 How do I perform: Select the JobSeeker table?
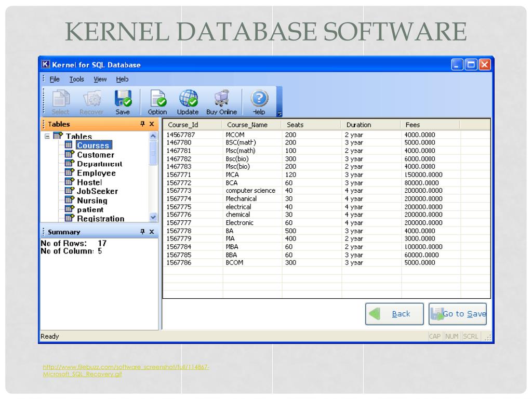tap(97, 191)
